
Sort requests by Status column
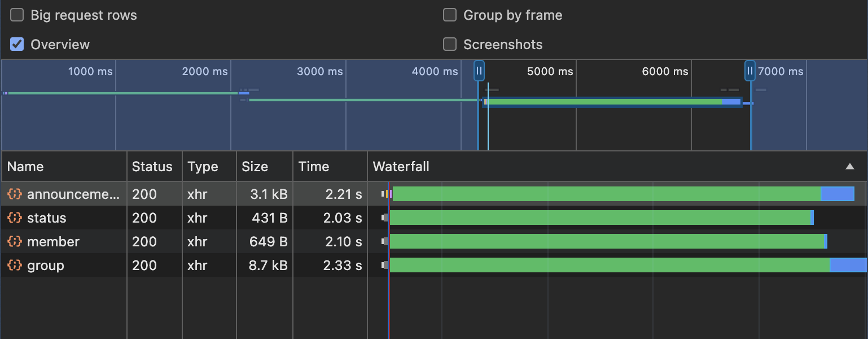point(152,167)
